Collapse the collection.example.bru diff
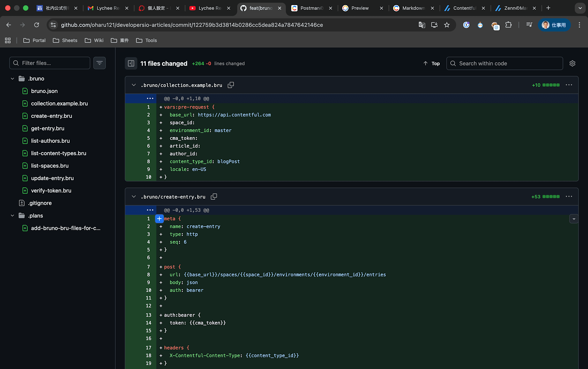Screen dimensions: 588x369 pos(134,85)
